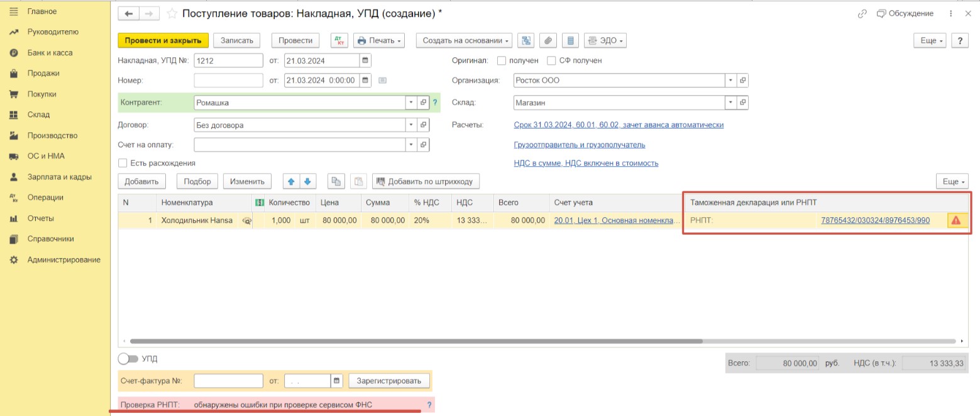Click horizontal scrollbar of goods table
The image size is (980, 416).
click(416, 341)
